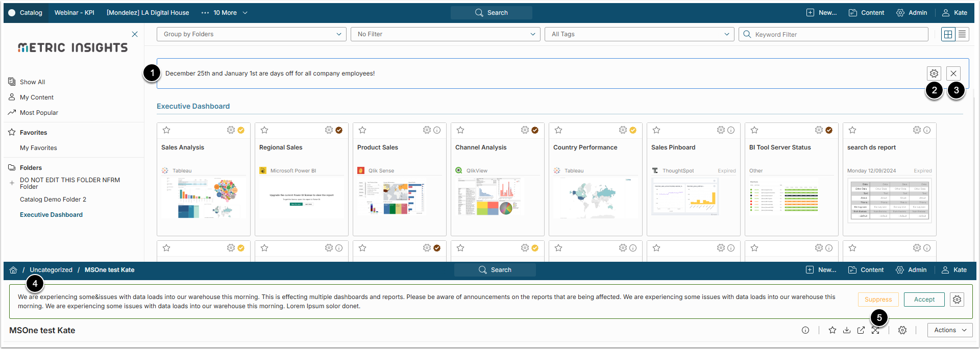Open holiday announcement gear settings
Screen dimensions: 980x349
934,73
